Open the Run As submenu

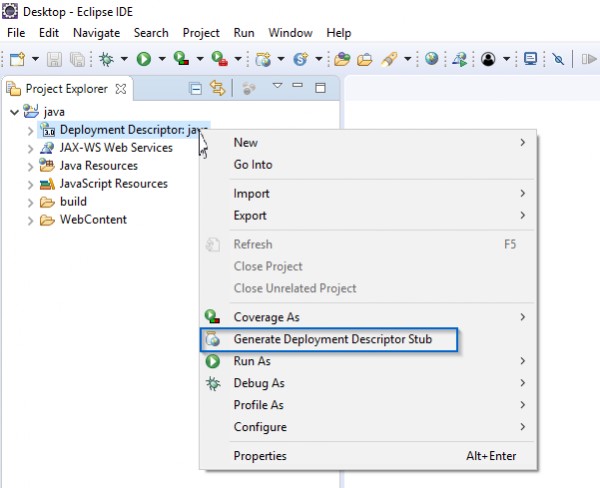click(252, 361)
